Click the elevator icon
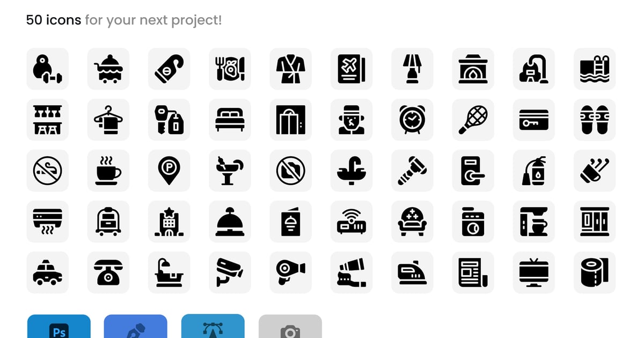This screenshot has width=644, height=338. coord(290,120)
